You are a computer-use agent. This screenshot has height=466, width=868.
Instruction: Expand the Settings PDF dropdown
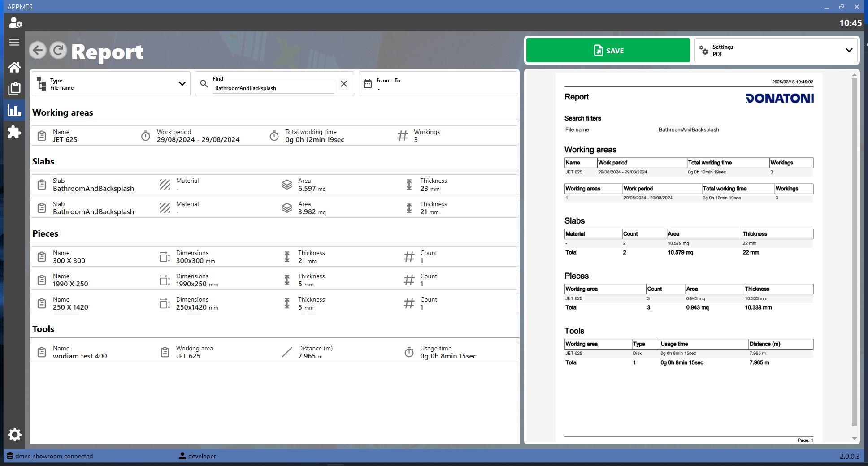[x=776, y=50]
